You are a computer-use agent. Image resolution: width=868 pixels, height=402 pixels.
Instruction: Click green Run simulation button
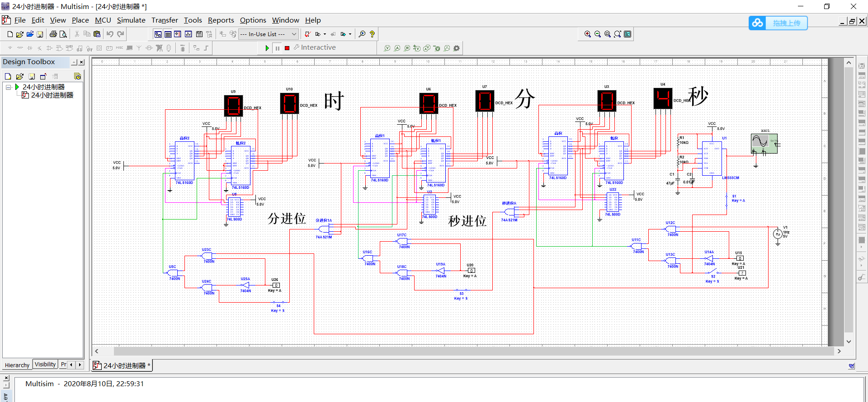(x=267, y=48)
